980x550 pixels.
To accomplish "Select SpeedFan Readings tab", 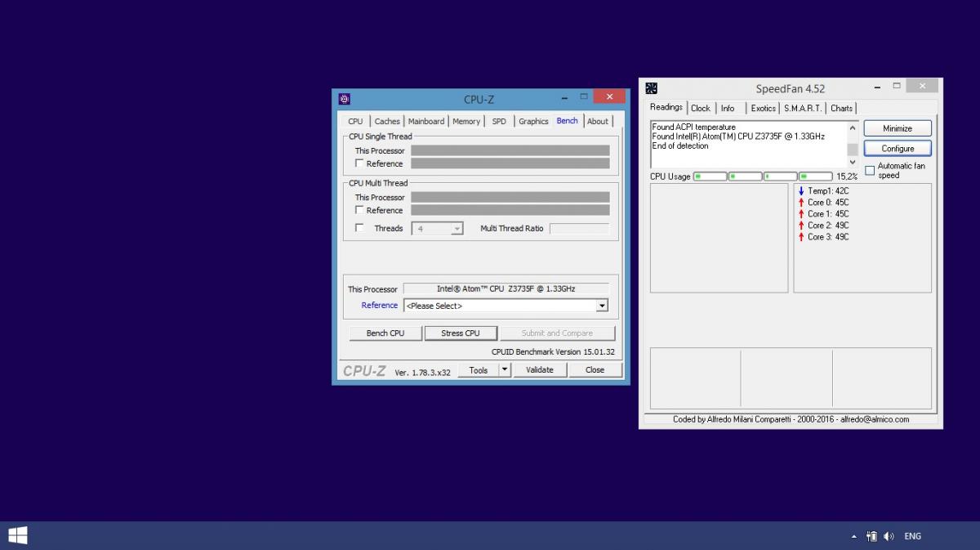I will tap(666, 107).
